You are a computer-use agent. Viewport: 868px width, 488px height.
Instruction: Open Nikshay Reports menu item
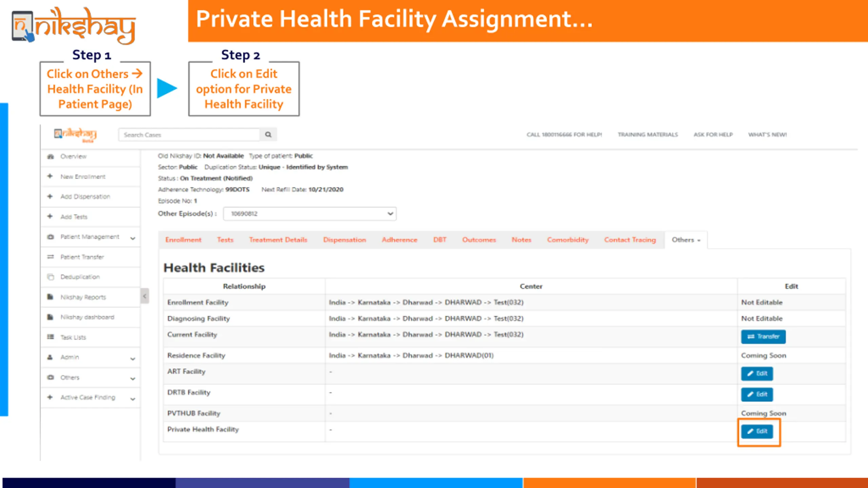coord(83,297)
